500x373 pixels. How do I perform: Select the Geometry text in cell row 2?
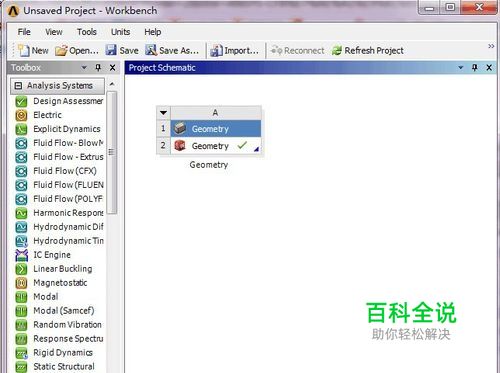[x=210, y=146]
